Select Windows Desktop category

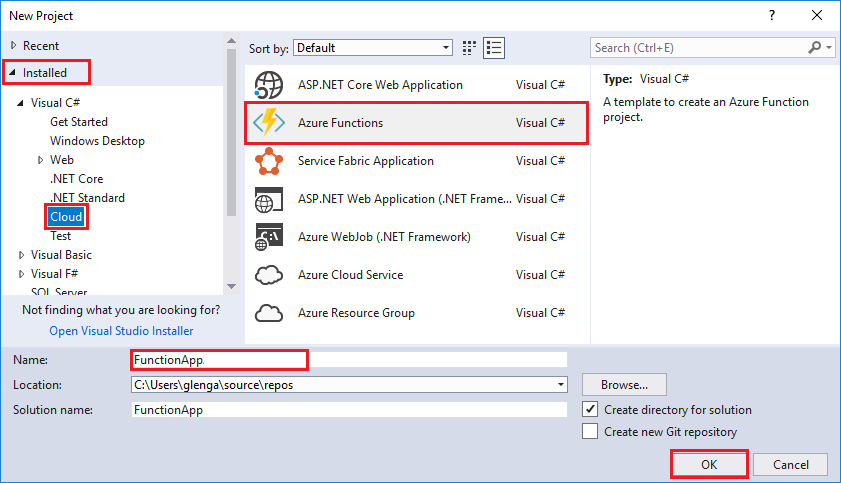pos(97,140)
